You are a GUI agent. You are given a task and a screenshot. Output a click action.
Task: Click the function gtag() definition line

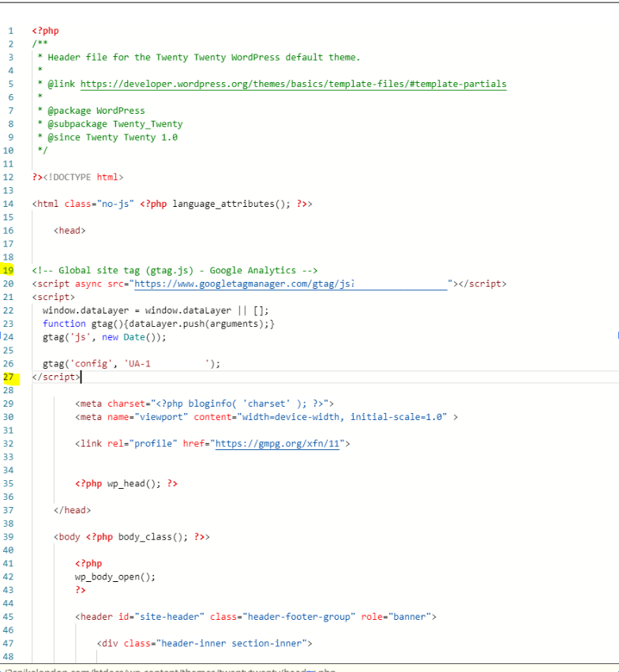pos(158,324)
